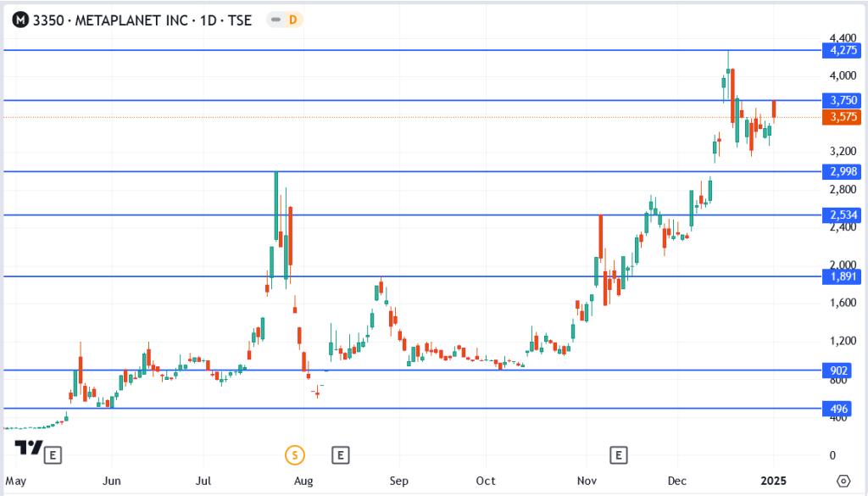Select the 4,275 horizontal line price label
Screen dimensions: 868x496
click(840, 51)
